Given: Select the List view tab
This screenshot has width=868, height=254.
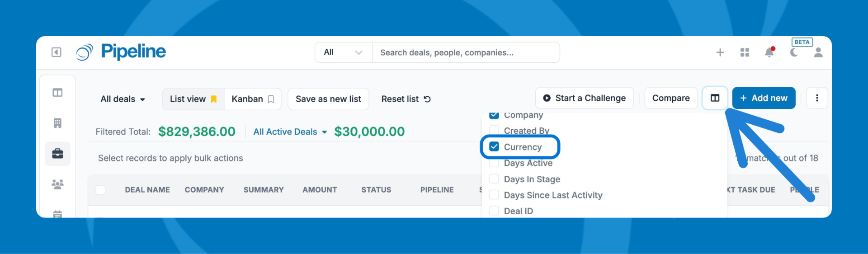Looking at the screenshot, I should (x=193, y=99).
